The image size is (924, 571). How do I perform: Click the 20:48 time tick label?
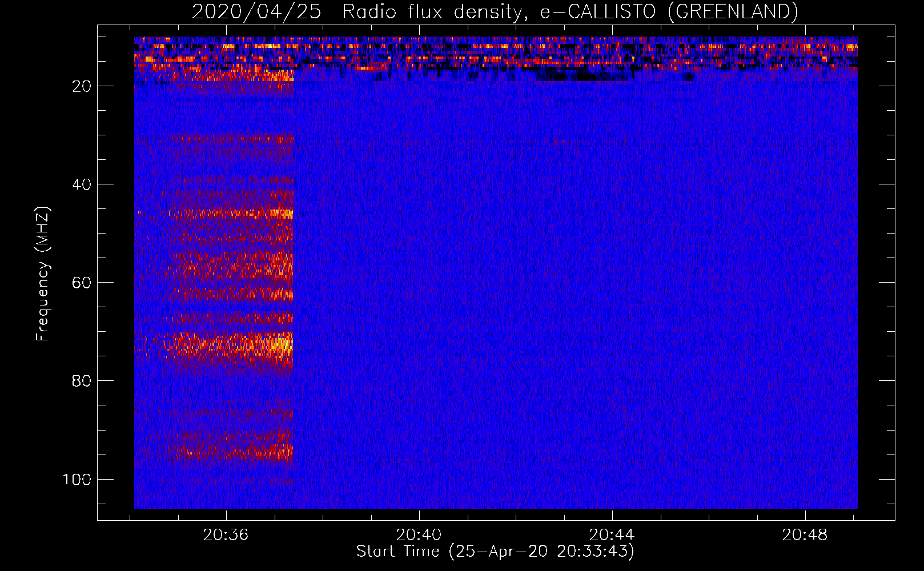[805, 535]
